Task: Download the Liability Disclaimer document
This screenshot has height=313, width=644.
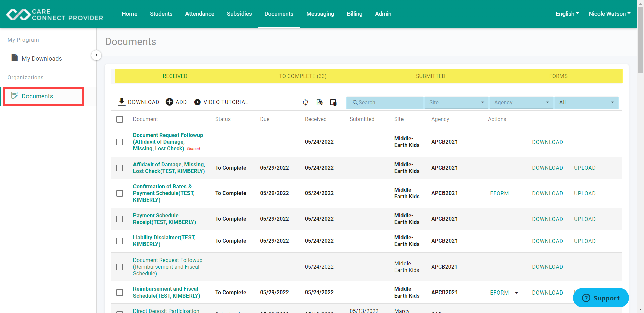Action: pos(547,241)
